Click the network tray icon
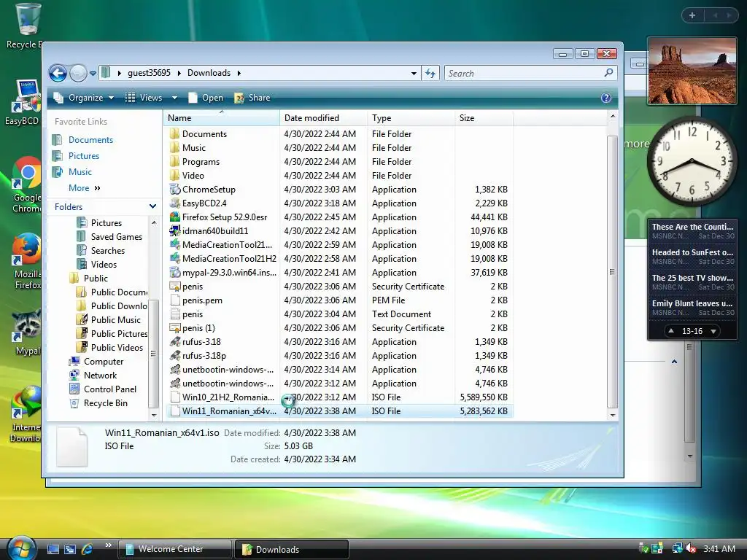This screenshot has height=560, width=747. pos(676,548)
